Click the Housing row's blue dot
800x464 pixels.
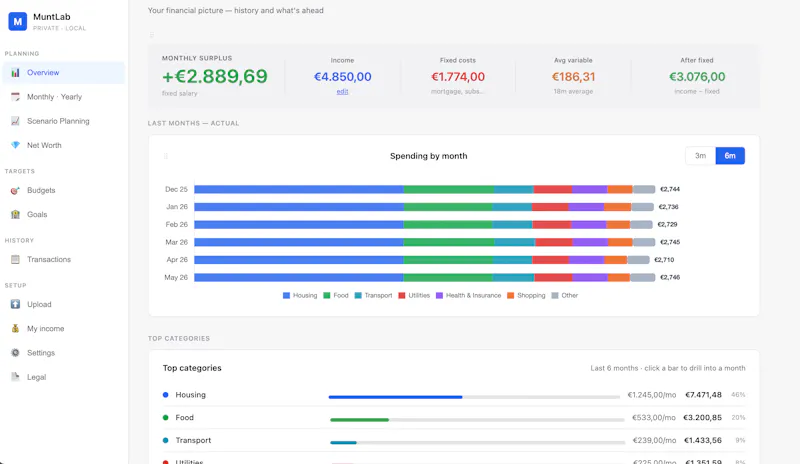tap(165, 395)
